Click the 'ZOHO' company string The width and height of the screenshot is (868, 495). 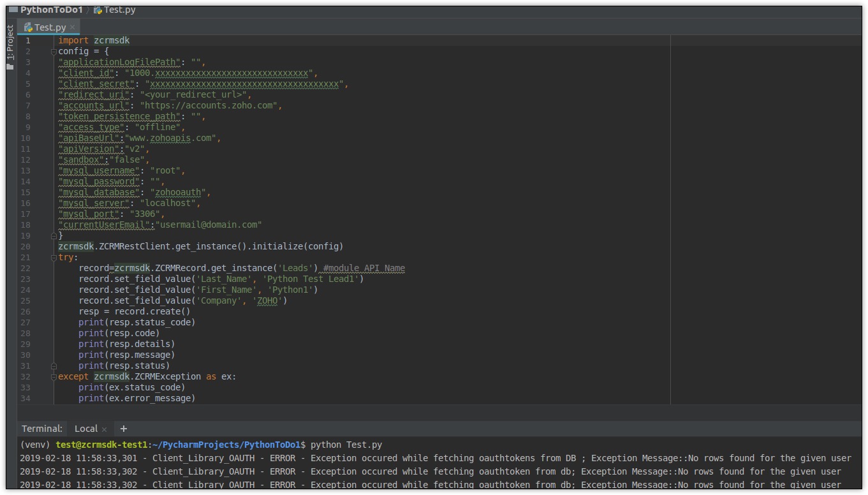pos(267,300)
